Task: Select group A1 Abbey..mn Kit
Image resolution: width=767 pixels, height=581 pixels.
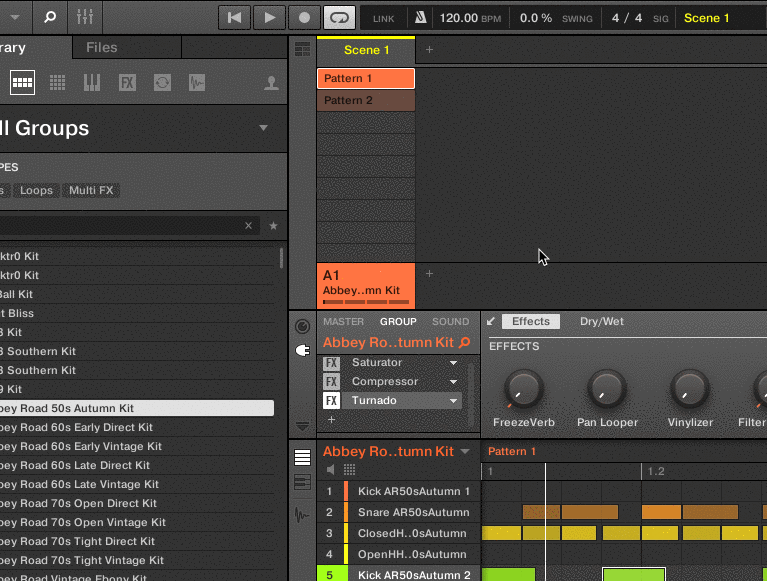Action: 366,286
